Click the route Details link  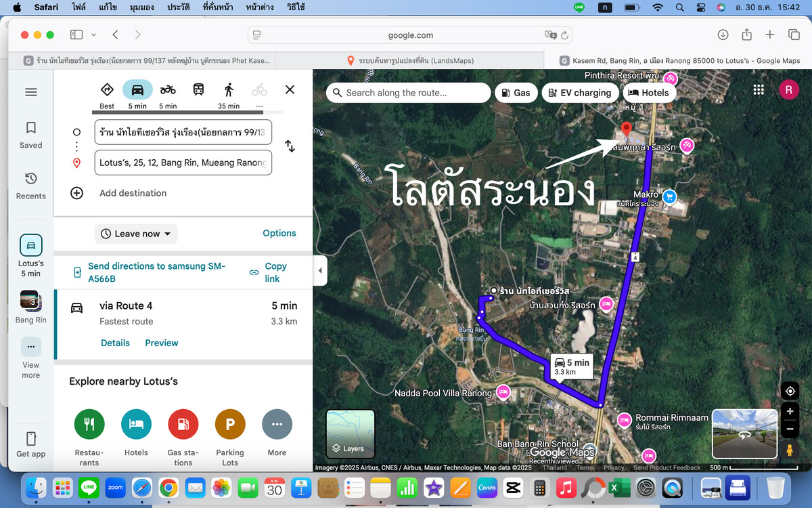tap(115, 343)
